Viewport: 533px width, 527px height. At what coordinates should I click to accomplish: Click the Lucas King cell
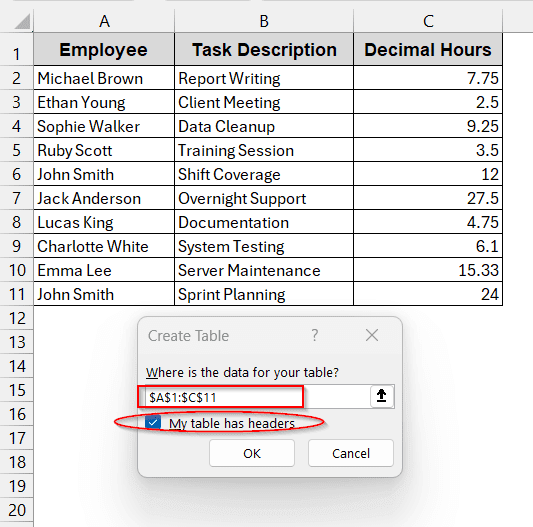(x=104, y=222)
